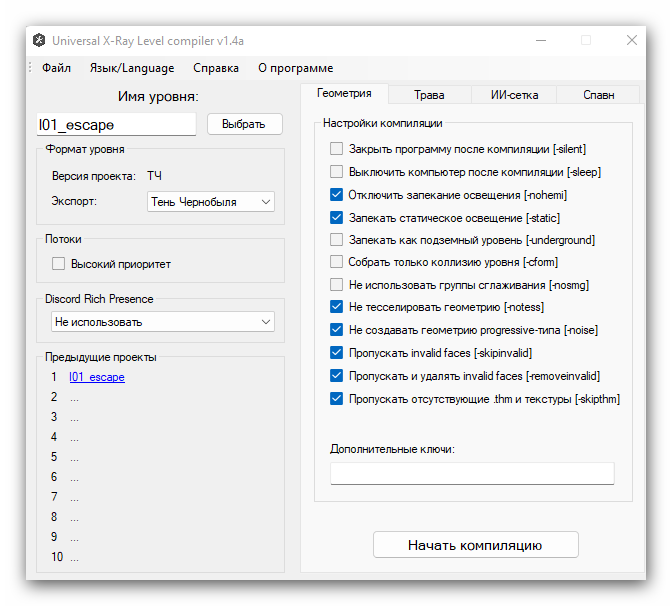Toggle the -underground level checkbox

coord(337,240)
